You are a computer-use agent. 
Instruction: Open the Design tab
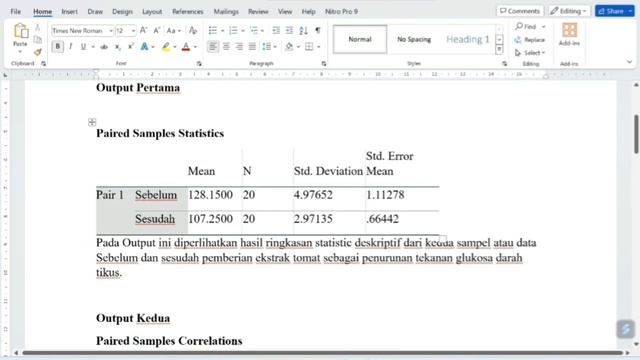122,11
